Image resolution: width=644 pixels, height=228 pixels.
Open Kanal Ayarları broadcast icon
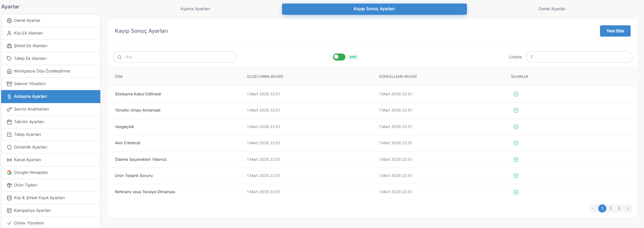tap(9, 160)
